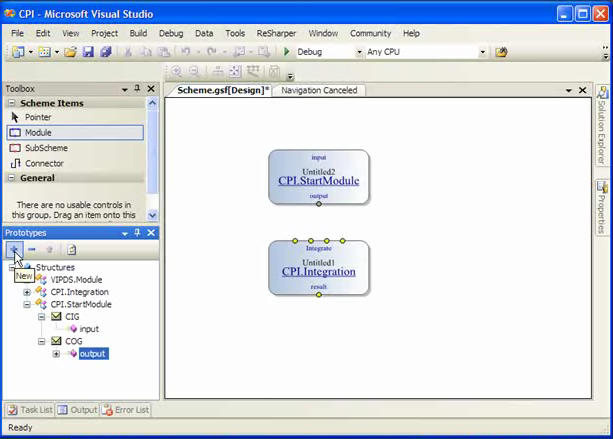Click the CPI.StartModule link on canvas
The image size is (613, 439).
click(318, 181)
